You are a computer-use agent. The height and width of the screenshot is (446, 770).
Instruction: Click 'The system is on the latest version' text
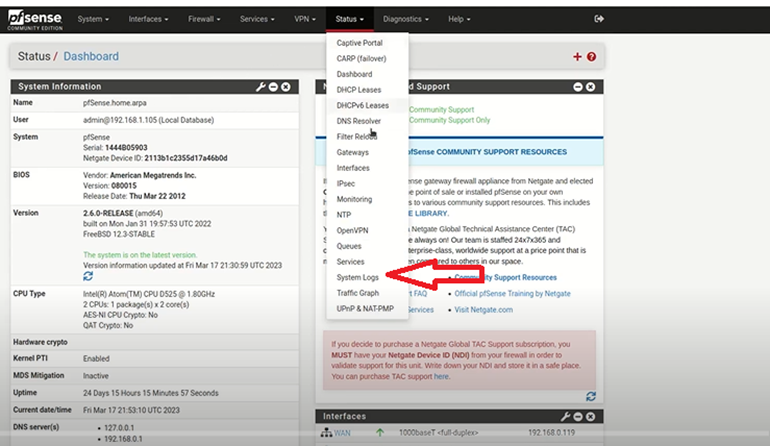(x=140, y=255)
